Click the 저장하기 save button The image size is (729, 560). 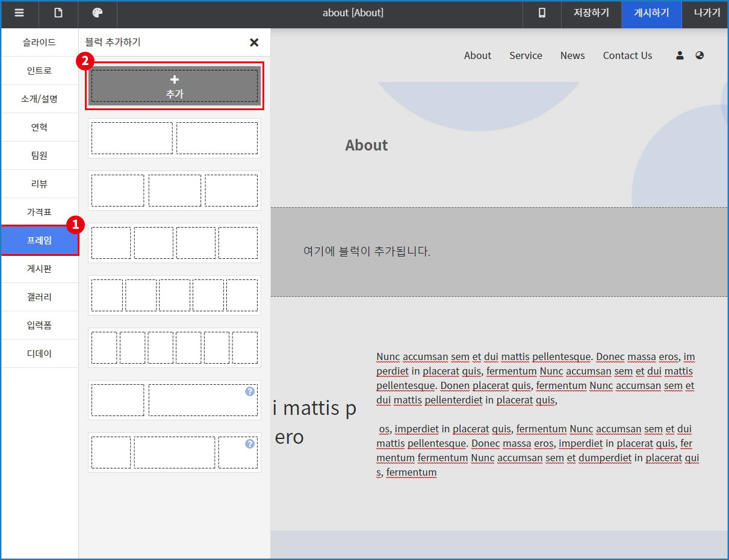pos(591,13)
